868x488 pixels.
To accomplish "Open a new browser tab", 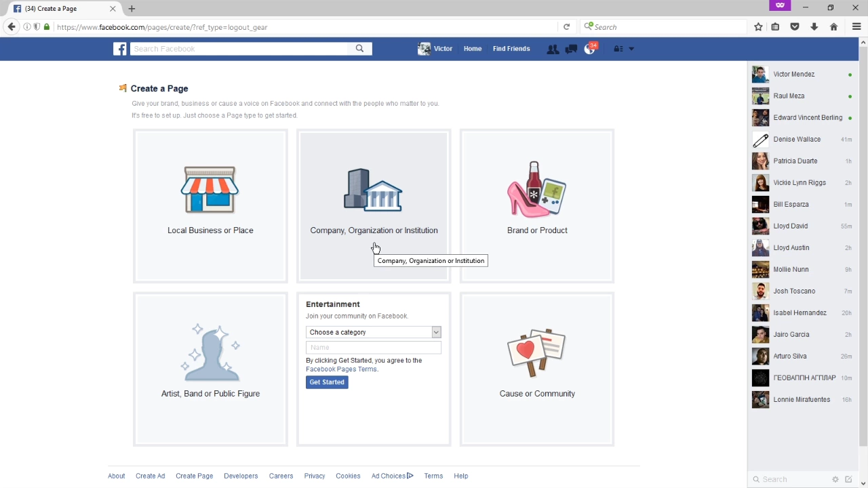I will pyautogui.click(x=132, y=9).
